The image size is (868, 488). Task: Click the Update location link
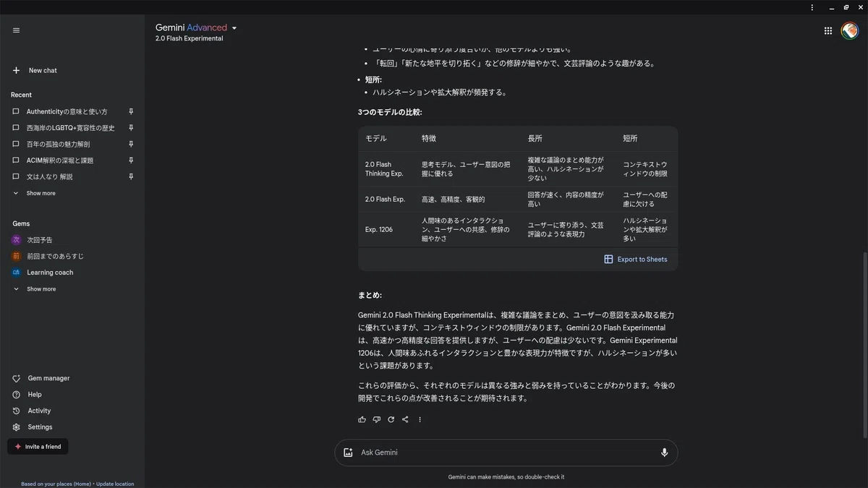coord(115,484)
